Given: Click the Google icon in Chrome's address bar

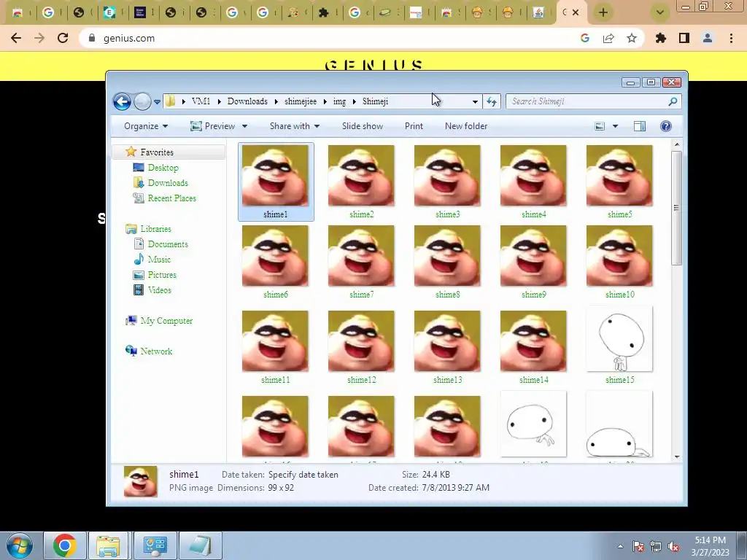Looking at the screenshot, I should coord(585,38).
